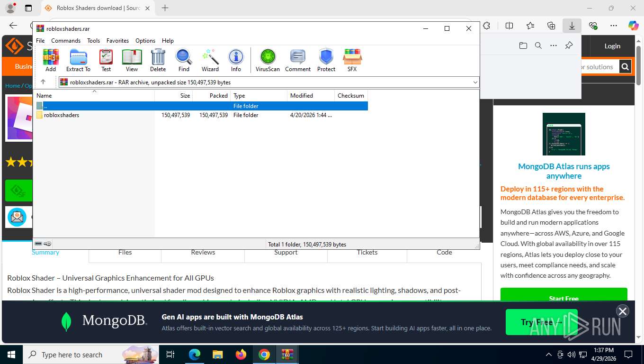
Task: Open Edge collections icon
Action: 551,26
